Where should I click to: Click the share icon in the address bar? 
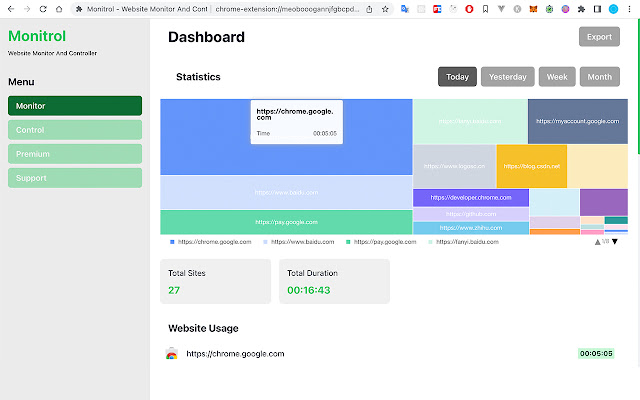point(369,9)
